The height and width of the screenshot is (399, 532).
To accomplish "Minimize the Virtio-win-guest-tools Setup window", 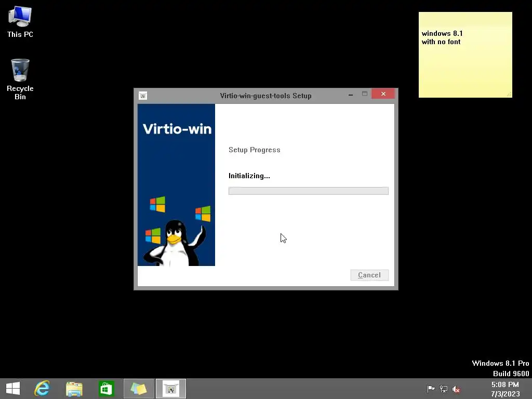I will coord(351,94).
